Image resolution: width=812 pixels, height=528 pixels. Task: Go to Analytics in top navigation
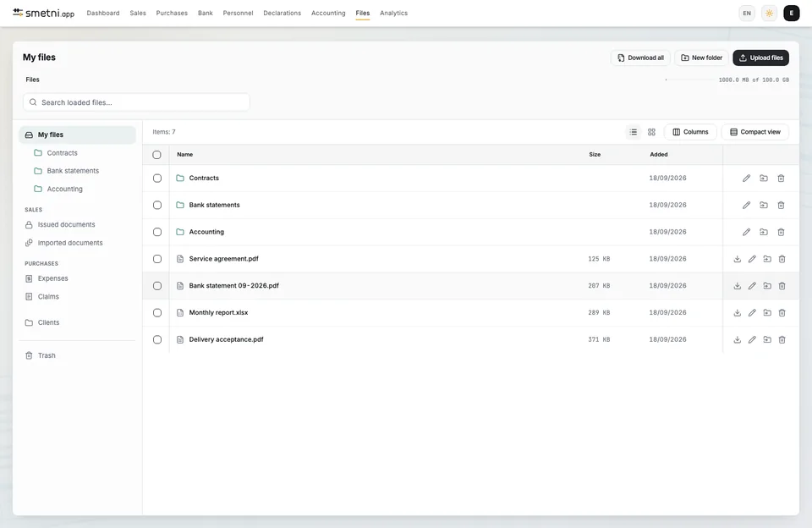click(x=393, y=13)
